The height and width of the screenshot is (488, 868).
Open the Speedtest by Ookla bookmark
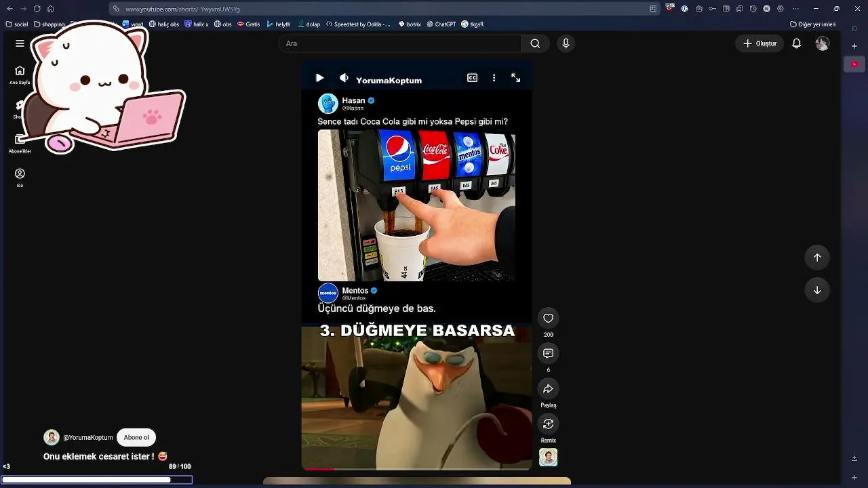(x=359, y=24)
